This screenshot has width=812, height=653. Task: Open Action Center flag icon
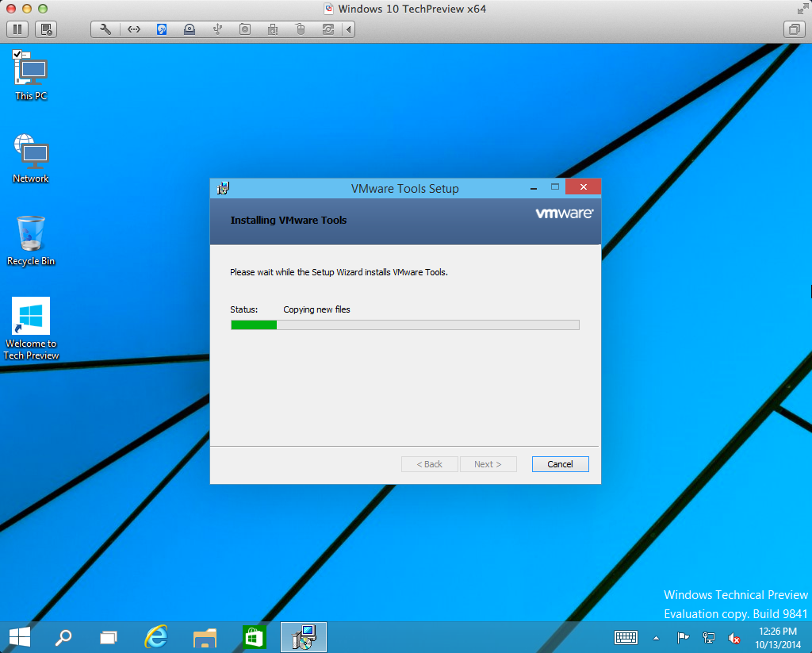click(x=683, y=637)
